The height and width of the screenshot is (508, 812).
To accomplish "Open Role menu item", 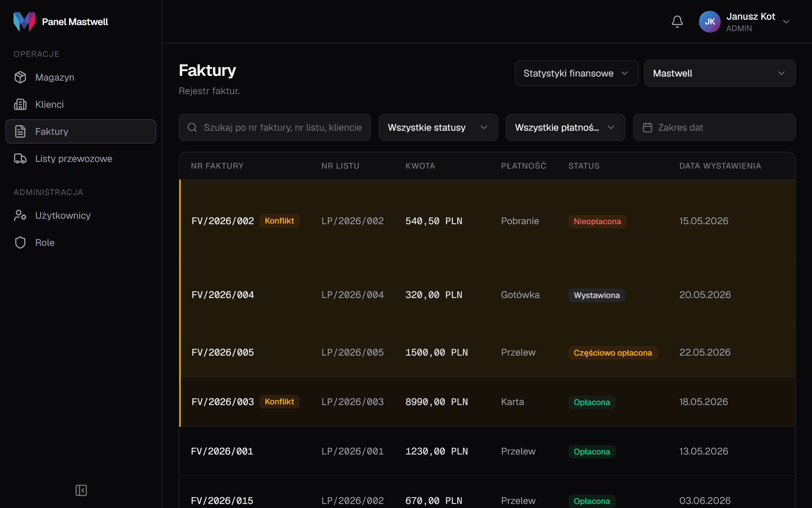I will tap(81, 242).
